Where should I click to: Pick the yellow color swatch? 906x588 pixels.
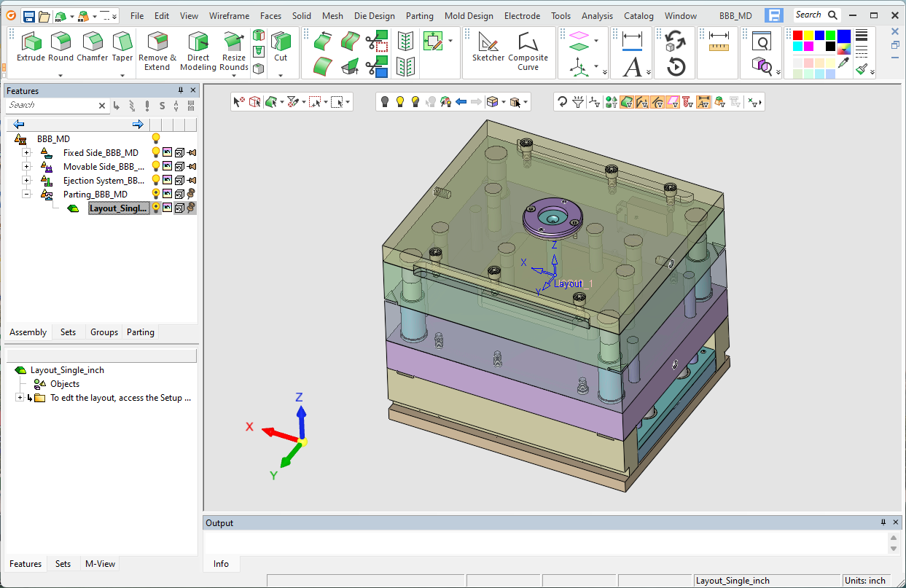(x=808, y=36)
